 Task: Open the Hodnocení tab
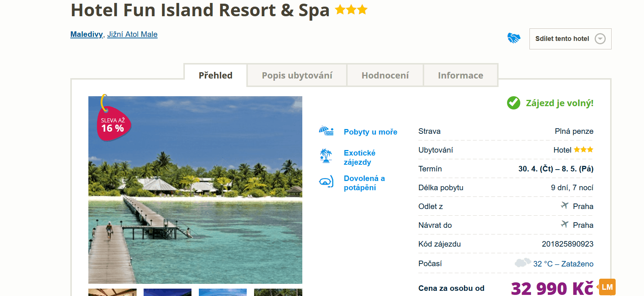385,76
